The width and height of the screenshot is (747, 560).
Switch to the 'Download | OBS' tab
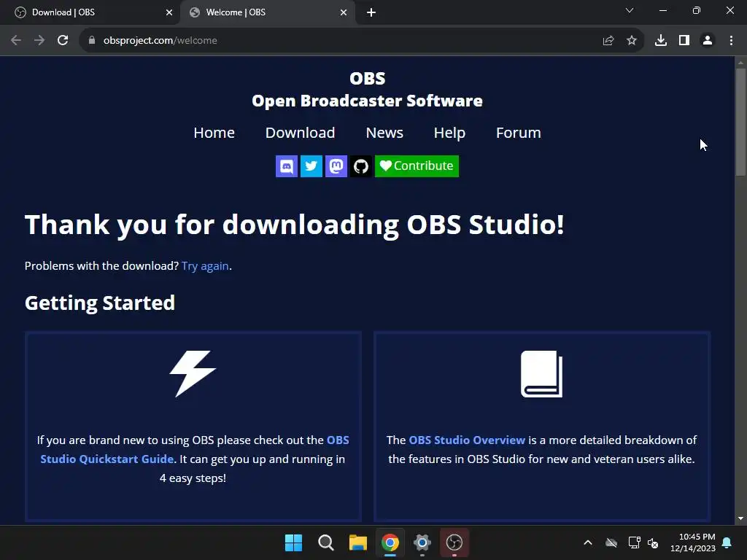90,12
